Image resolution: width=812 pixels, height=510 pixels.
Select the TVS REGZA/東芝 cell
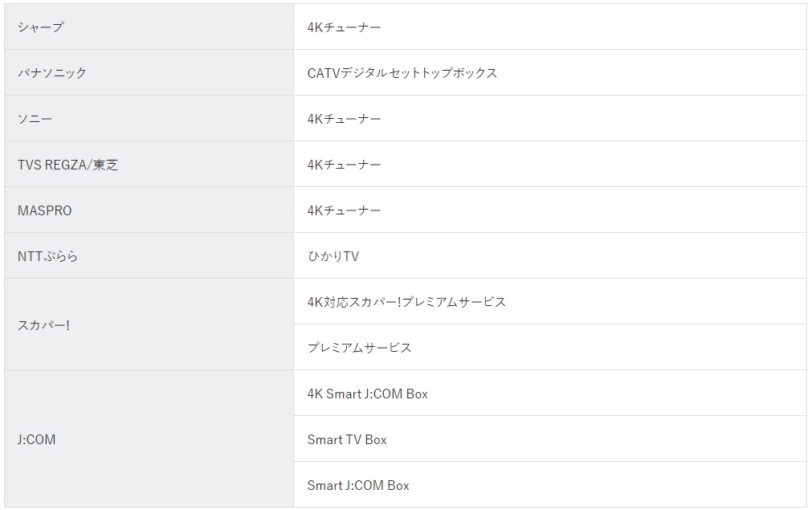[x=149, y=164]
